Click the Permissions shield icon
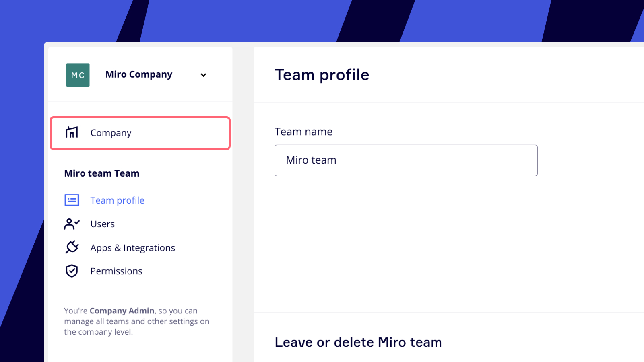The image size is (644, 362). coord(72,271)
